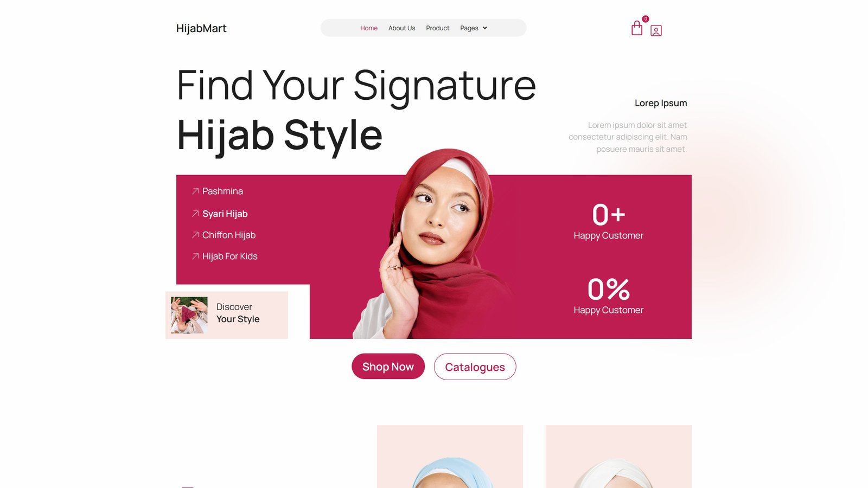The width and height of the screenshot is (868, 488).
Task: Click the arrow icon beside Hijab For Kids
Action: [195, 256]
